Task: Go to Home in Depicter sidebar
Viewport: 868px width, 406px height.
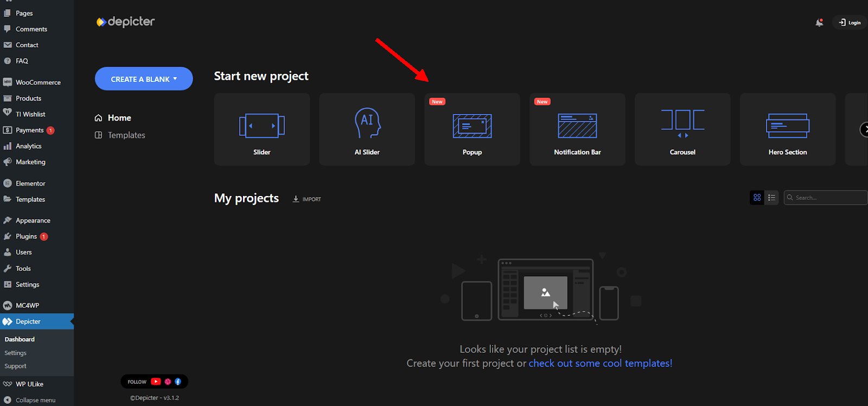Action: pyautogui.click(x=113, y=118)
